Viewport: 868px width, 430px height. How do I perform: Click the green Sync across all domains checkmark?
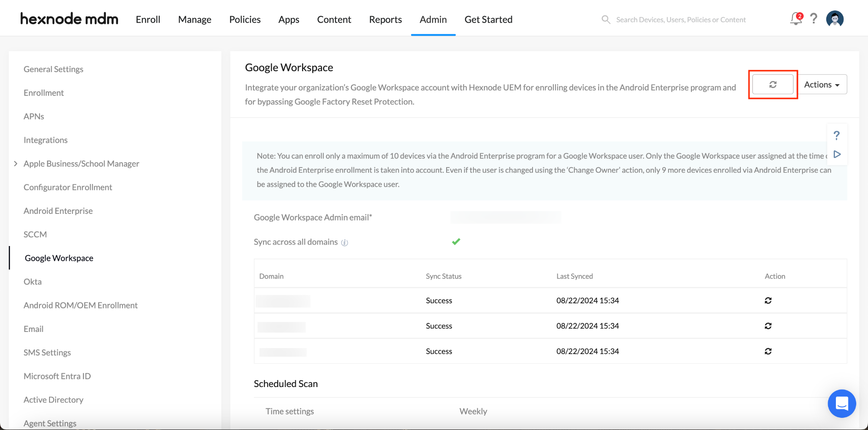456,242
